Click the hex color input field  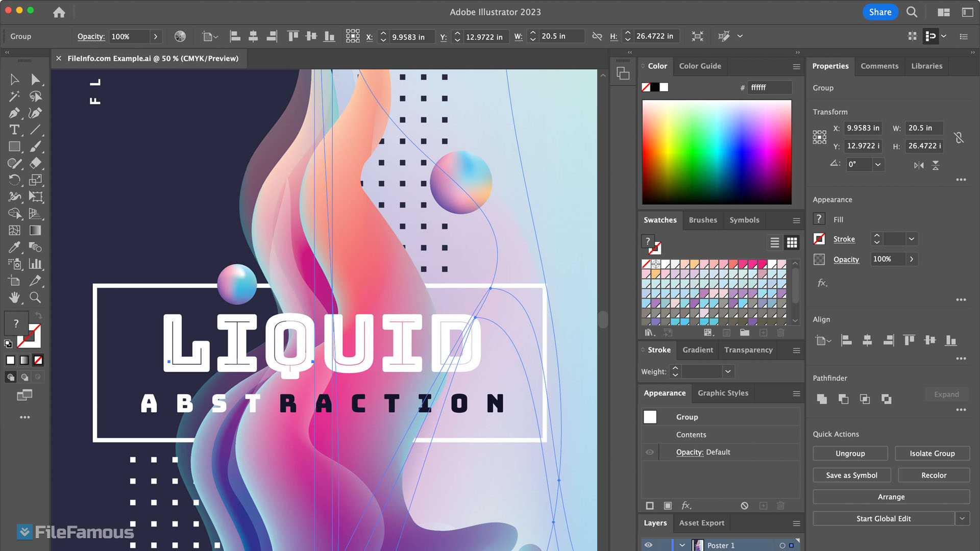click(769, 87)
